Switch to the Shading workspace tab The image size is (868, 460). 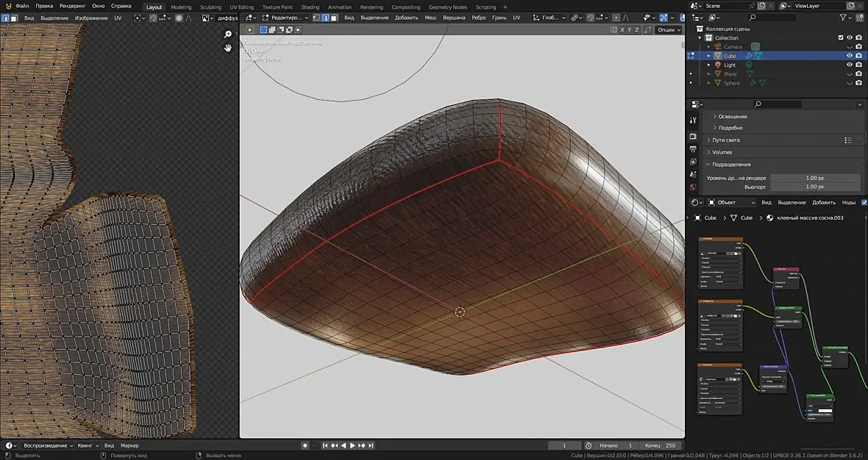point(310,7)
